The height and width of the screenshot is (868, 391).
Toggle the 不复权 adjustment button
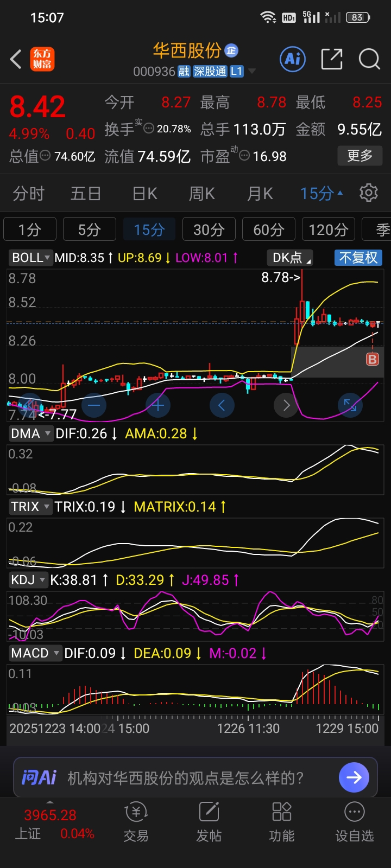click(x=358, y=258)
